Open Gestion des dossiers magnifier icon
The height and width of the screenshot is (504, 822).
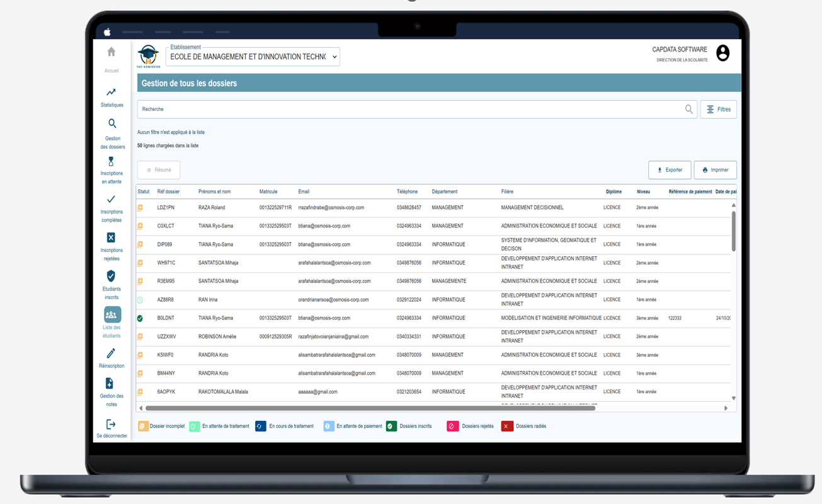112,124
